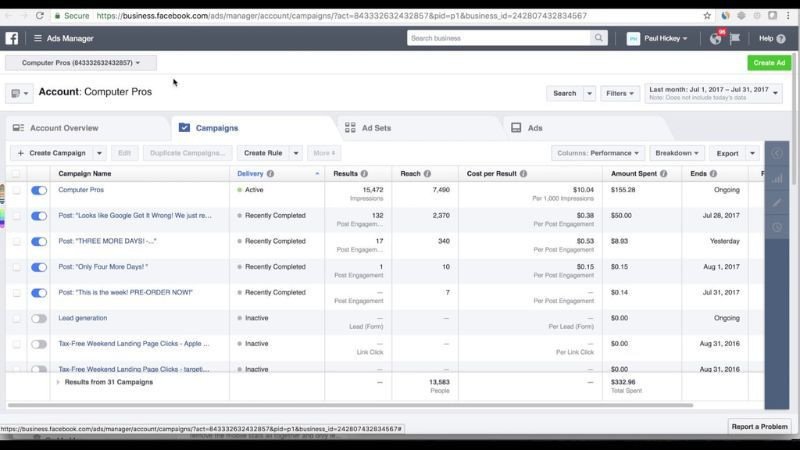This screenshot has width=800, height=450.
Task: Bookmark page with the star icon
Action: click(707, 16)
